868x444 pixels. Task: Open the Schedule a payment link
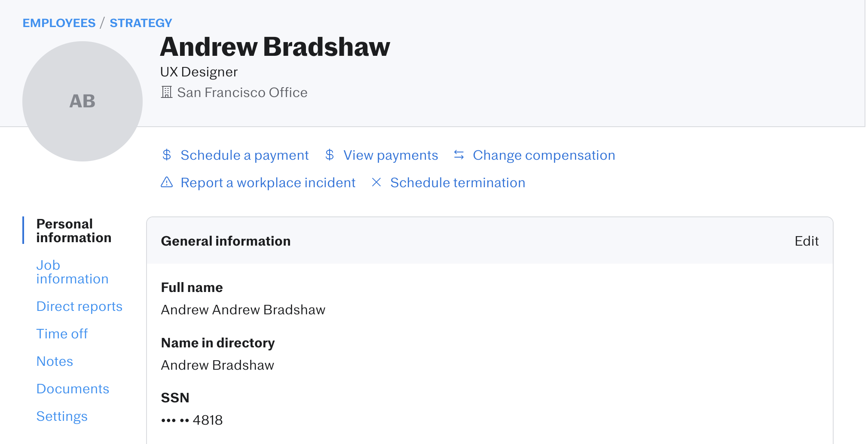pos(245,155)
